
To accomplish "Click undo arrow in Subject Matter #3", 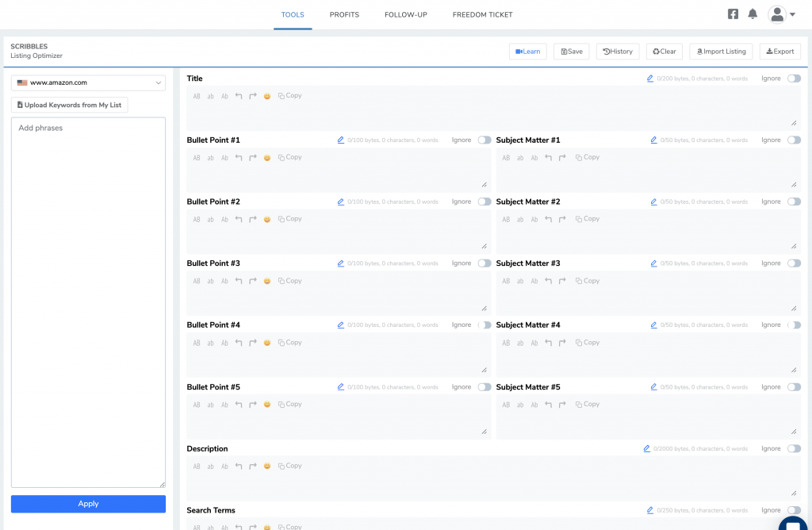I will tap(549, 281).
